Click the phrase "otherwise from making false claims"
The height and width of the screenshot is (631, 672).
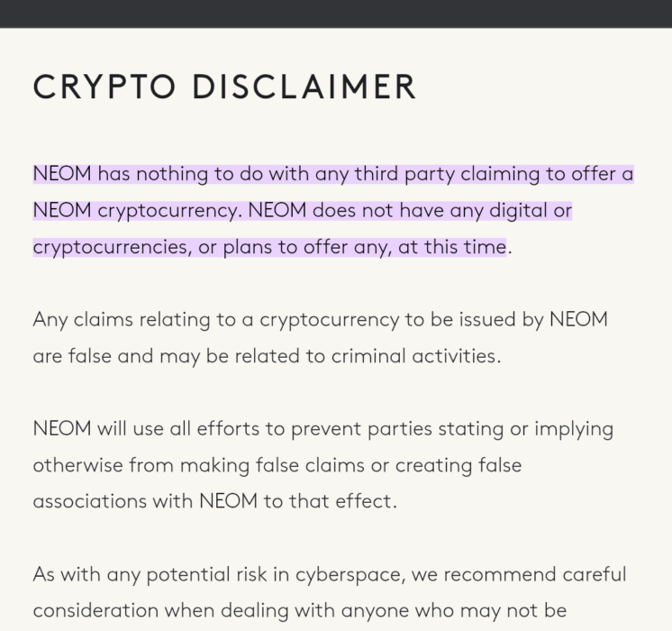pos(216,465)
